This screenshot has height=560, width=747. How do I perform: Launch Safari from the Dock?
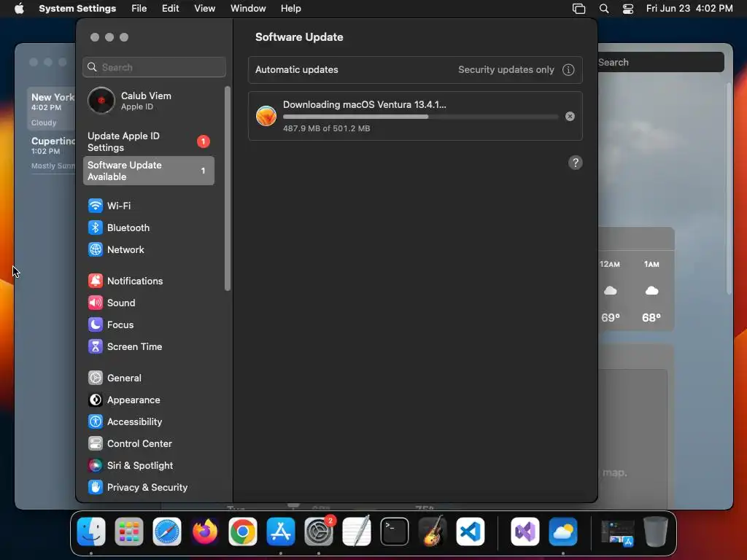tap(167, 532)
